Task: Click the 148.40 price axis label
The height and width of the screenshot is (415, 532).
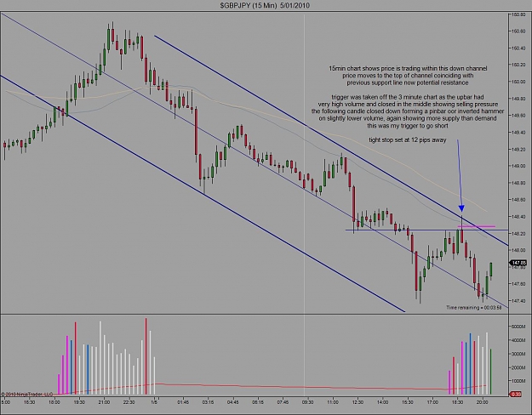Action: [518, 216]
